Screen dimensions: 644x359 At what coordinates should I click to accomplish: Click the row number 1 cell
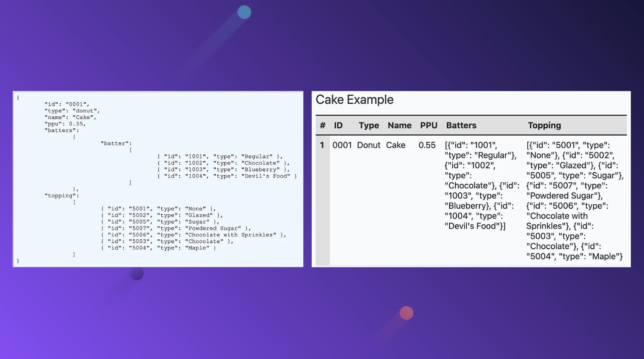322,145
